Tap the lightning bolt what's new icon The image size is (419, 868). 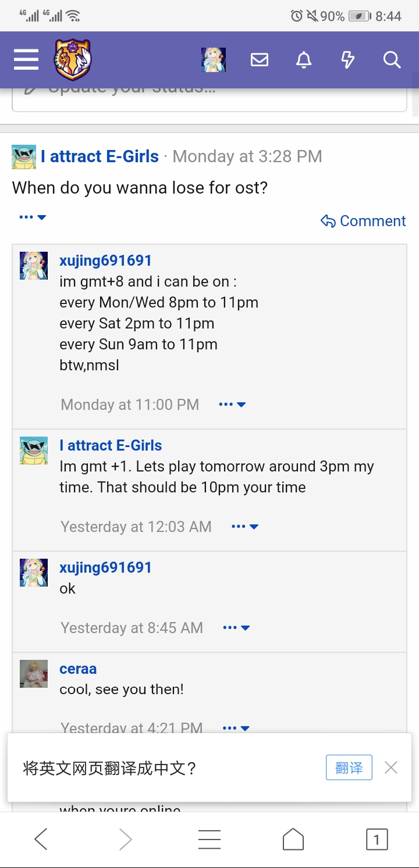tap(347, 59)
